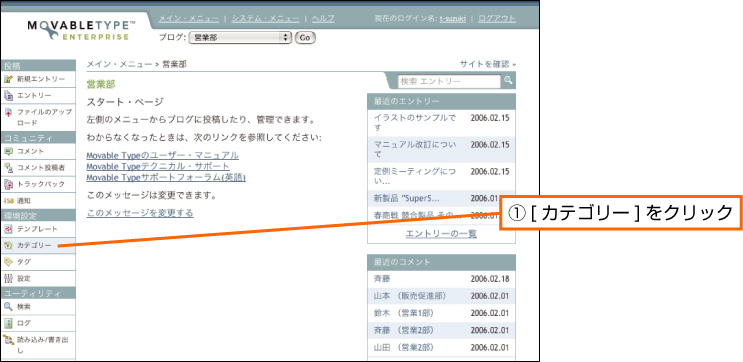
Task: Click the 検索 エントリー search field
Action: pos(449,81)
